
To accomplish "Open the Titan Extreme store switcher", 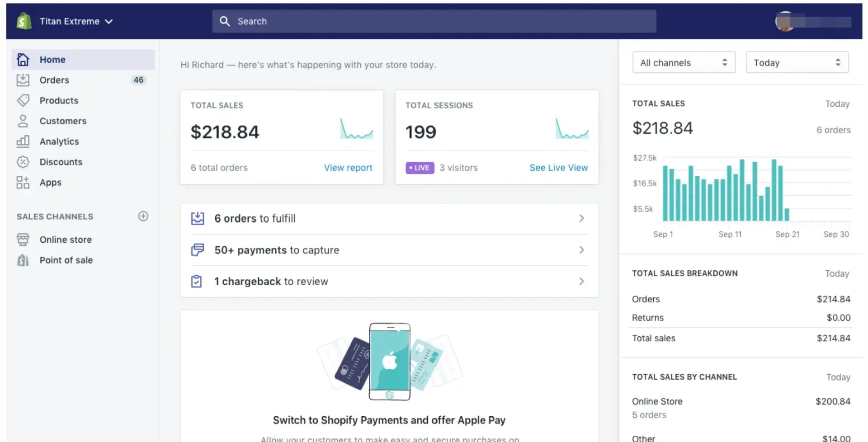I will 76,21.
